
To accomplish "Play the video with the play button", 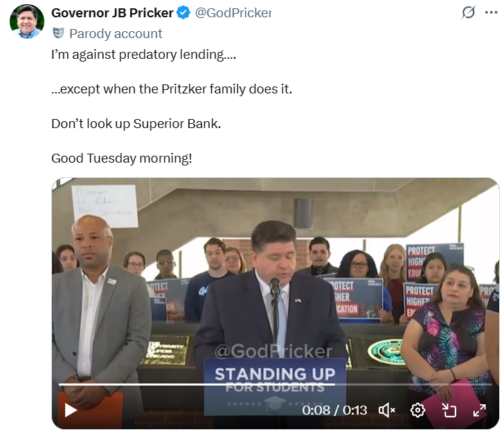I will pyautogui.click(x=71, y=410).
